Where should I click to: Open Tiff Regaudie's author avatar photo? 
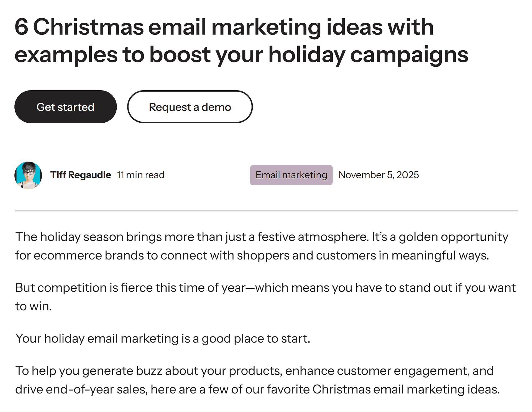click(x=28, y=175)
